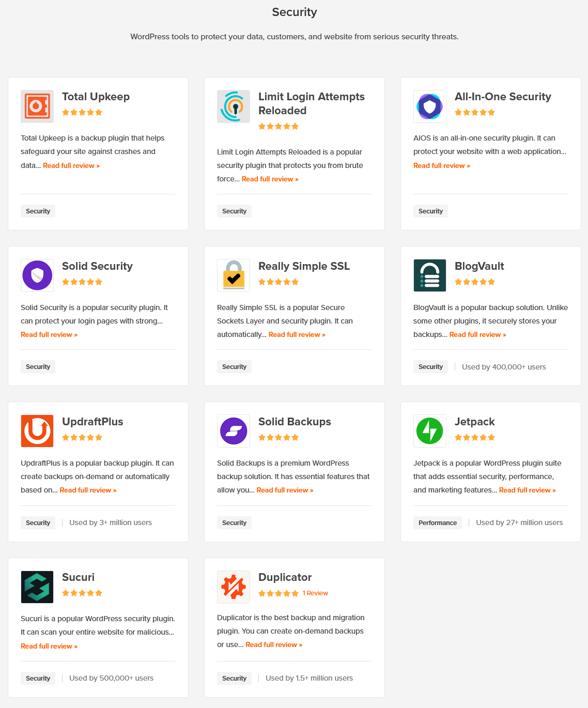Click 'Used by 1.5+ million users' text
The height and width of the screenshot is (708, 588).
[309, 678]
